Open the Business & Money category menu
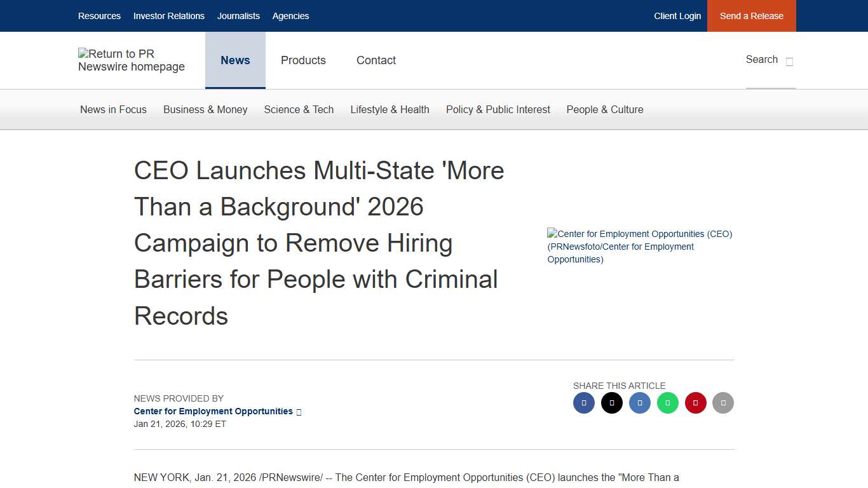The width and height of the screenshot is (868, 488). [x=205, y=109]
